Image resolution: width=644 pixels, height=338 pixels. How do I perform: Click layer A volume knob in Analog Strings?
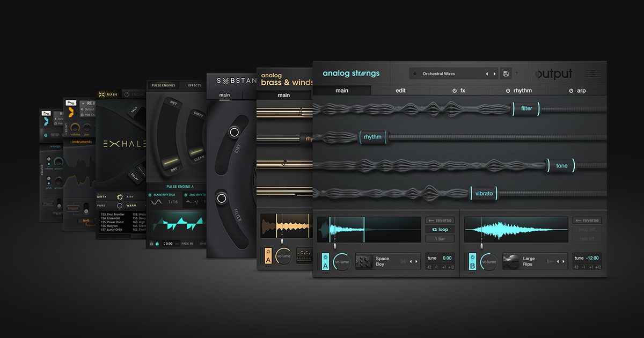click(x=342, y=262)
